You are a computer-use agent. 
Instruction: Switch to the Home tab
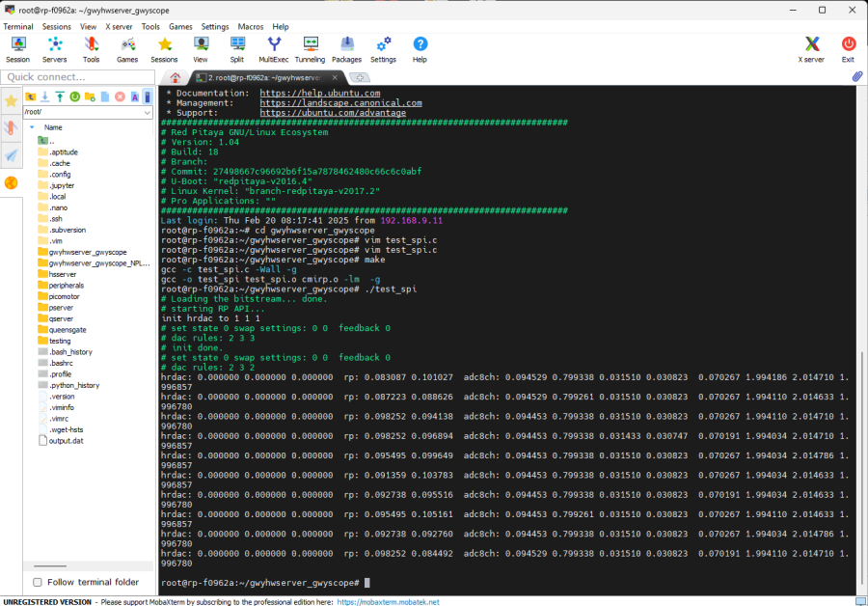[x=175, y=77]
